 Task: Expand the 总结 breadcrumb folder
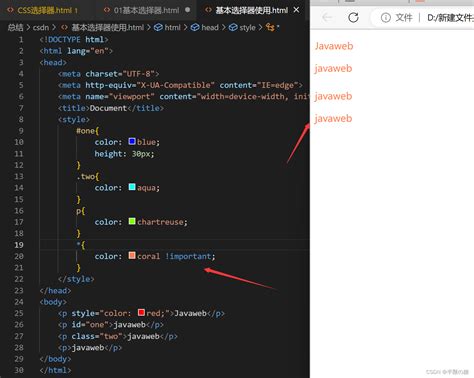click(15, 27)
